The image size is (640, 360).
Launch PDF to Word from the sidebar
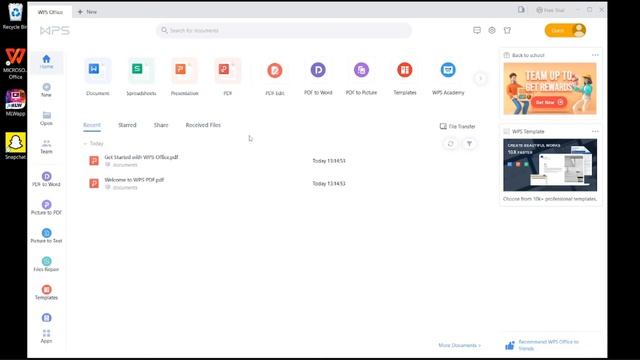47,179
